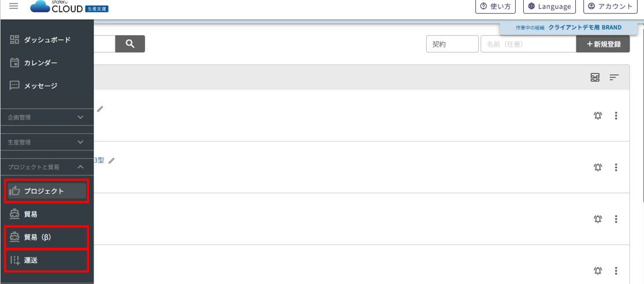Open the grid layout view icon
The width and height of the screenshot is (644, 284).
click(x=595, y=78)
